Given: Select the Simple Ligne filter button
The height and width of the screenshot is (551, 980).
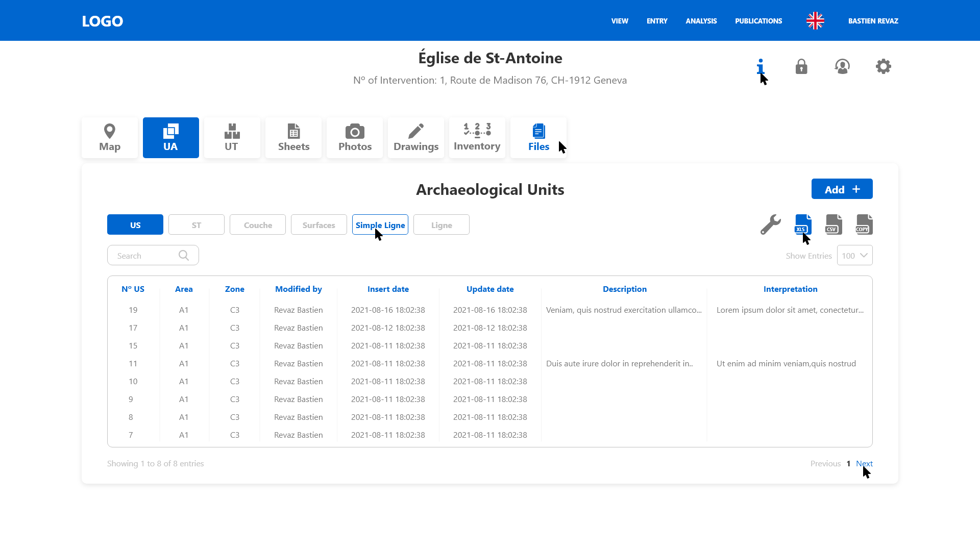Looking at the screenshot, I should pyautogui.click(x=380, y=224).
